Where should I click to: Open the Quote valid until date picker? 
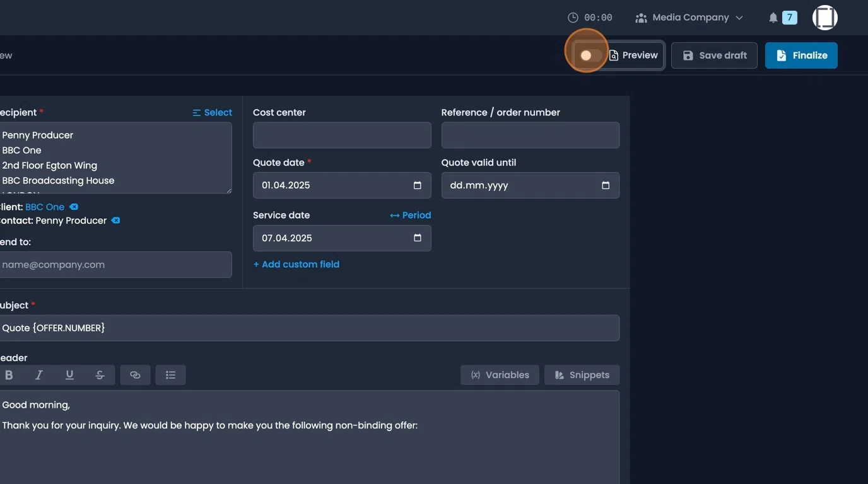(x=605, y=185)
